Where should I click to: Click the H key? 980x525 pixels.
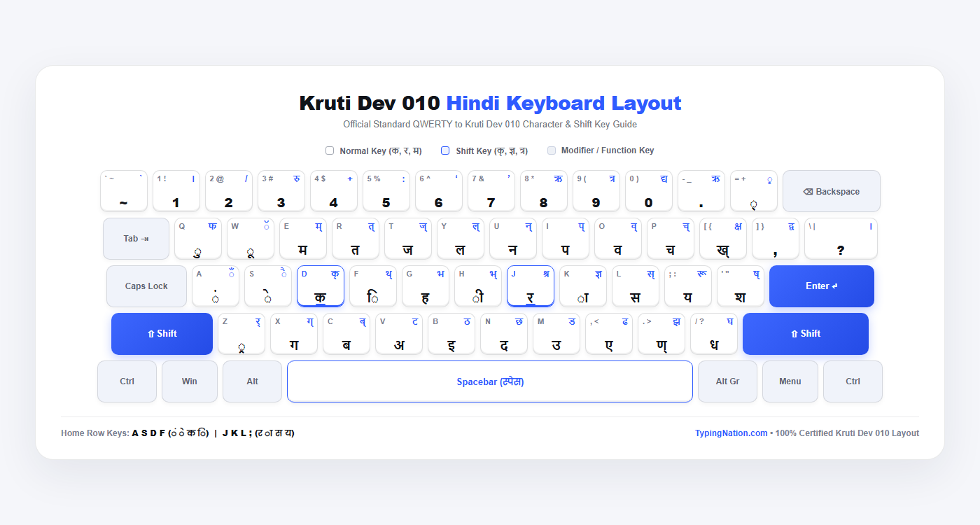pyautogui.click(x=477, y=286)
